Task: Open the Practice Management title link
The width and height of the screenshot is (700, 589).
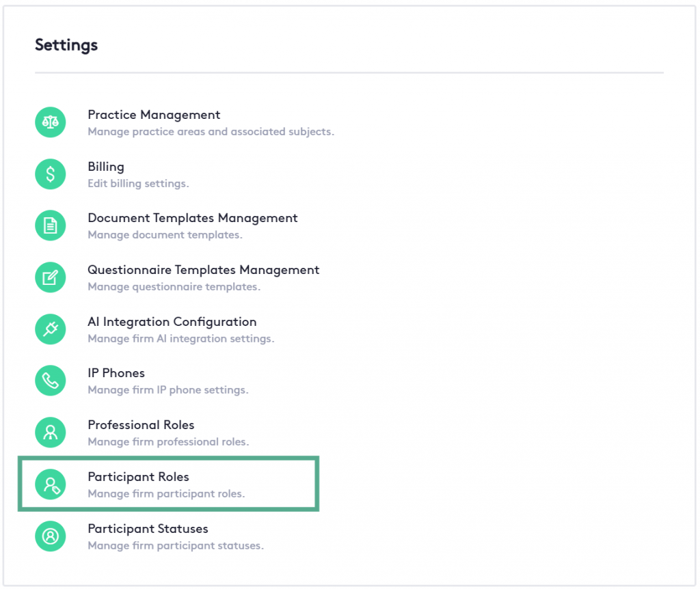Action: coord(154,115)
